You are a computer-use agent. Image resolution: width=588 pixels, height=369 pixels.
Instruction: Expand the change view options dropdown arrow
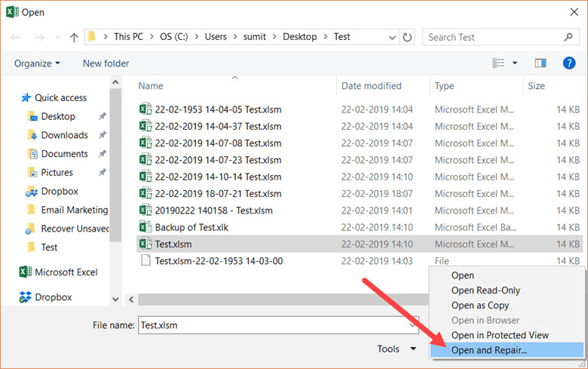[515, 63]
